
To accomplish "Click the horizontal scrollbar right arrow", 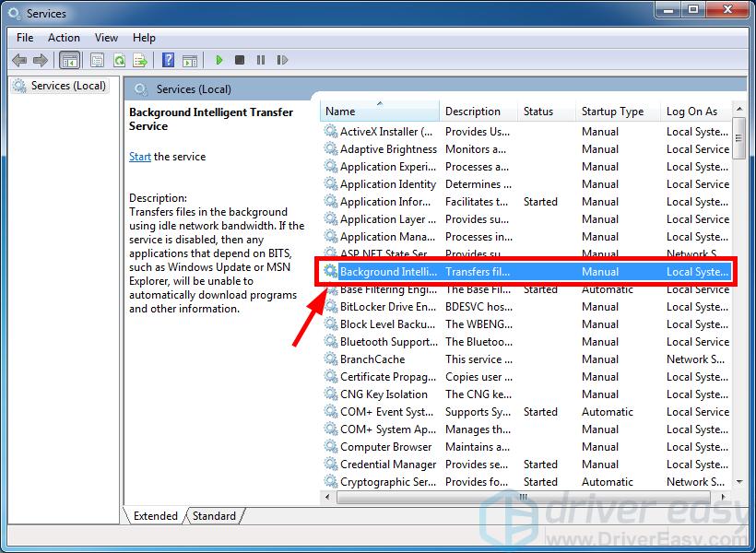I will (723, 497).
